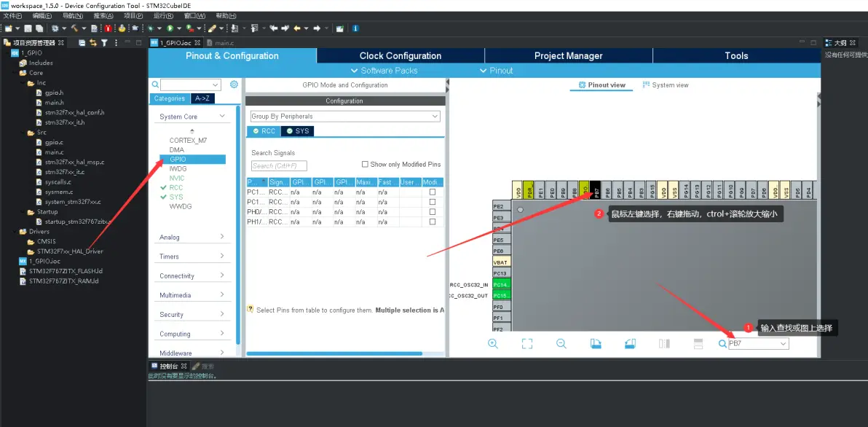Viewport: 868px width, 427px height.
Task: Zoom out of the pinout chip view
Action: click(561, 344)
